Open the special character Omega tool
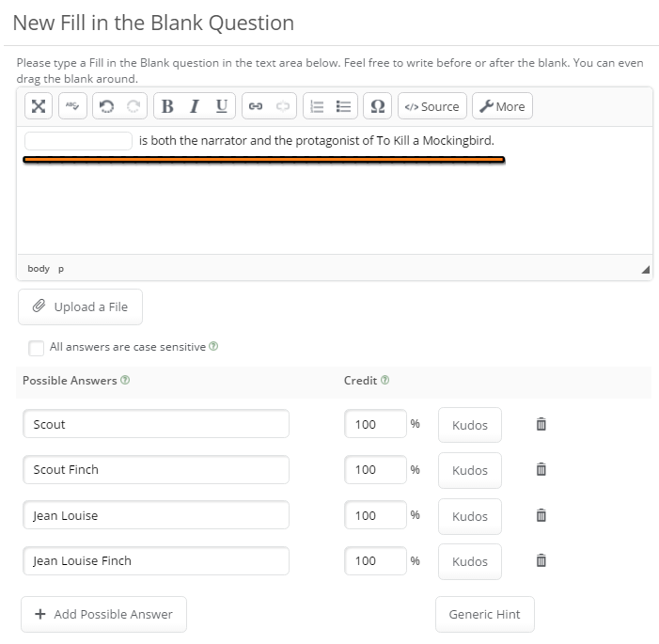 377,106
